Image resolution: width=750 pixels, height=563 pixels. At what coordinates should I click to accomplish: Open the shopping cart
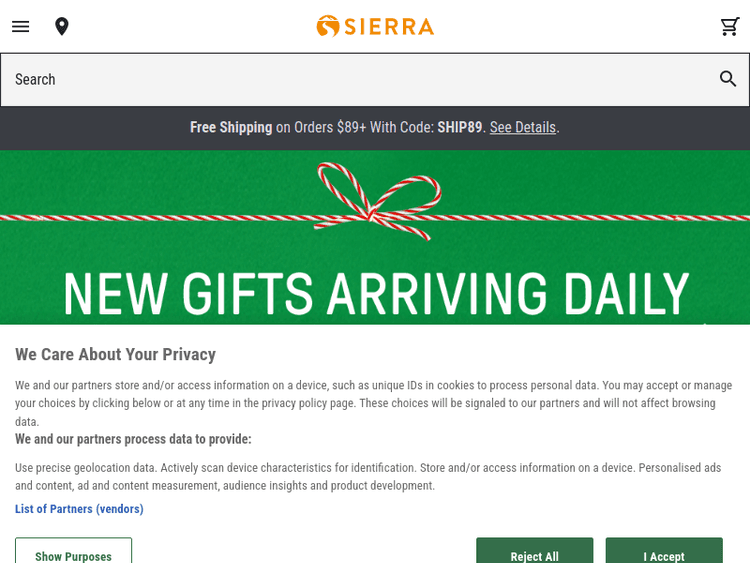[x=730, y=26]
